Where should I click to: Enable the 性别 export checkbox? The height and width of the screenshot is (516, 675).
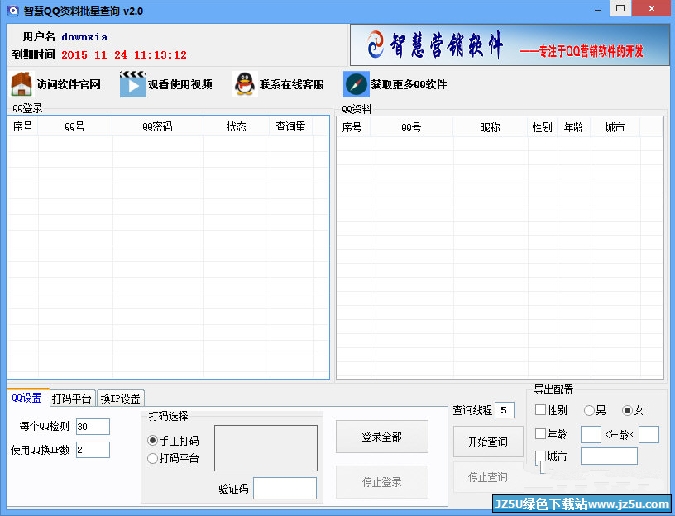point(540,409)
